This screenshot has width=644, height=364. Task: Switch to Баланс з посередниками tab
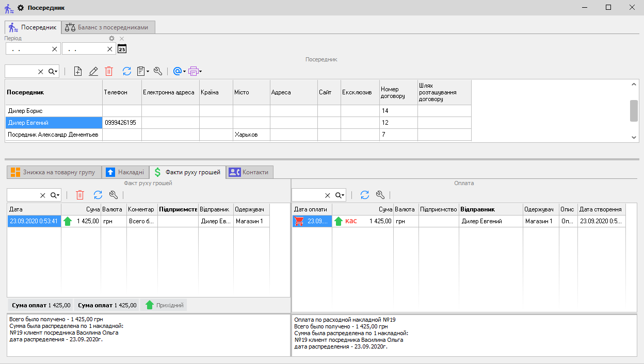pos(107,27)
